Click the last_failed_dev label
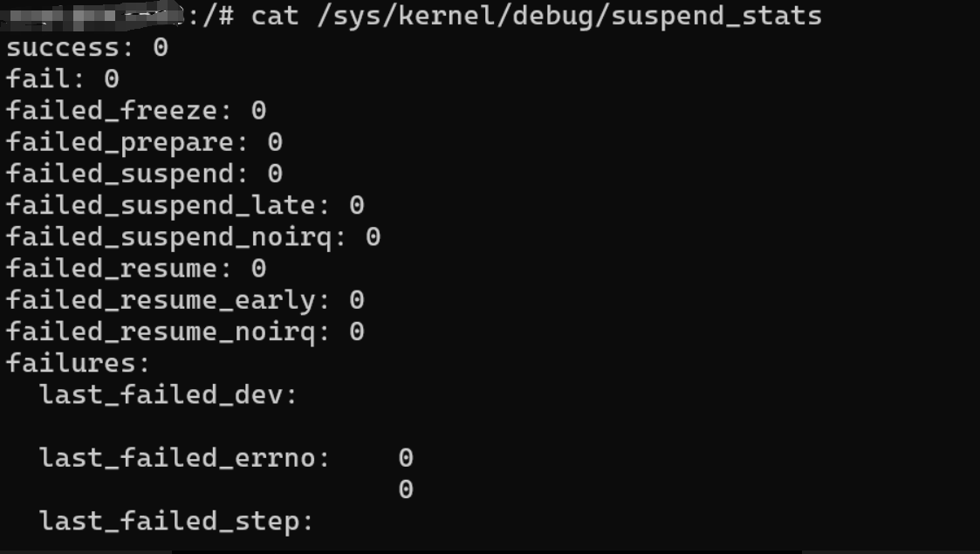980x554 pixels. tap(168, 395)
